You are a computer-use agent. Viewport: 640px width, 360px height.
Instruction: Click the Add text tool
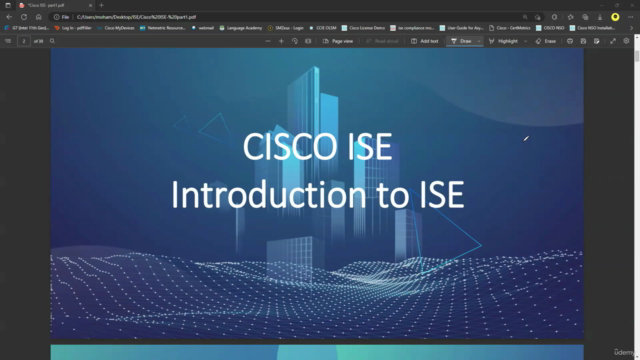(x=425, y=41)
